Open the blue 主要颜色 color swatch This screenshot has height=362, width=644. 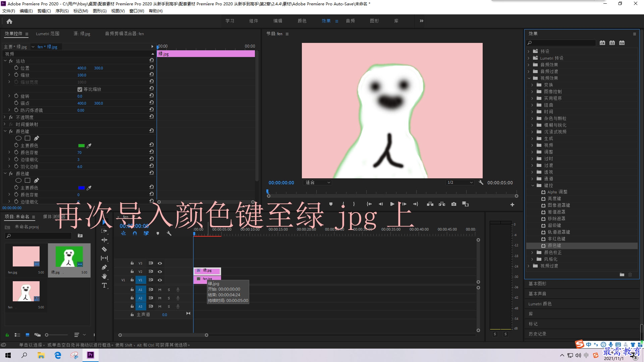(x=81, y=188)
